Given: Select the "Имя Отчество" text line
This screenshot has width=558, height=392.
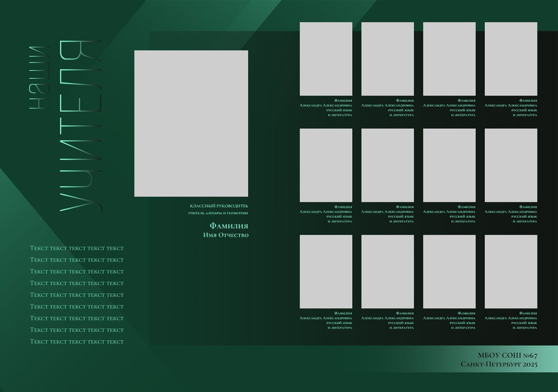Looking at the screenshot, I should tap(226, 235).
